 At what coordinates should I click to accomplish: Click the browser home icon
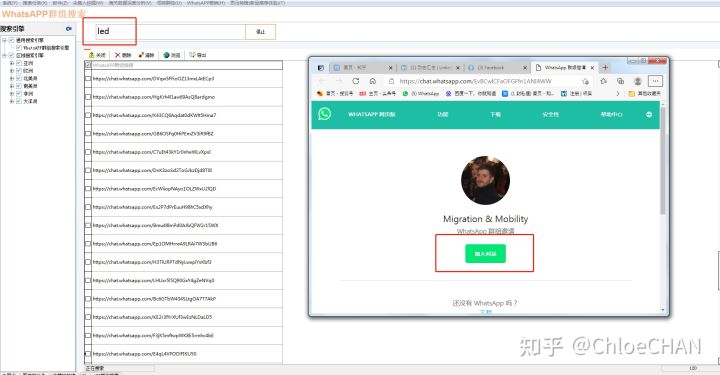(373, 81)
